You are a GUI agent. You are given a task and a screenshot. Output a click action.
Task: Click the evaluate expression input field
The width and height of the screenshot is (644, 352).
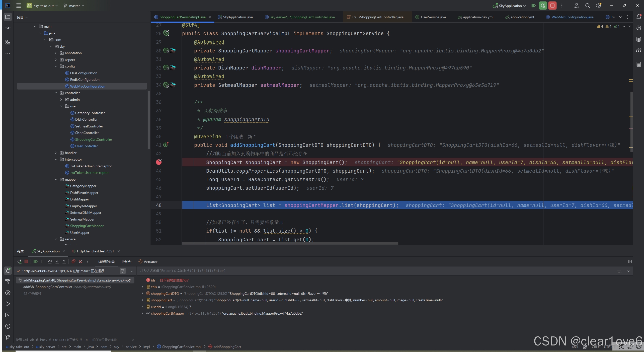[251, 271]
